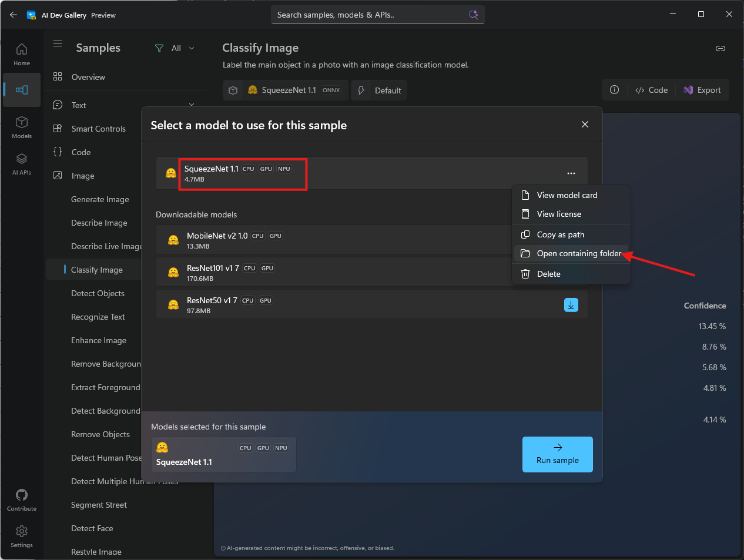Close the model selection dialog

pyautogui.click(x=585, y=124)
